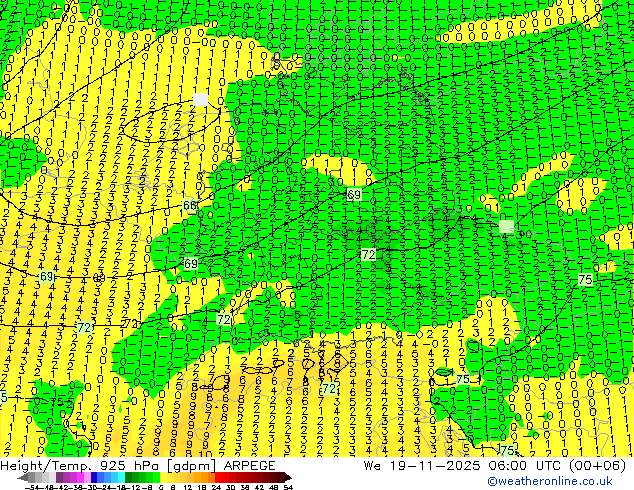Click the '-54' value under the color scale
Viewport: 634px width, 490px height.
[32, 487]
